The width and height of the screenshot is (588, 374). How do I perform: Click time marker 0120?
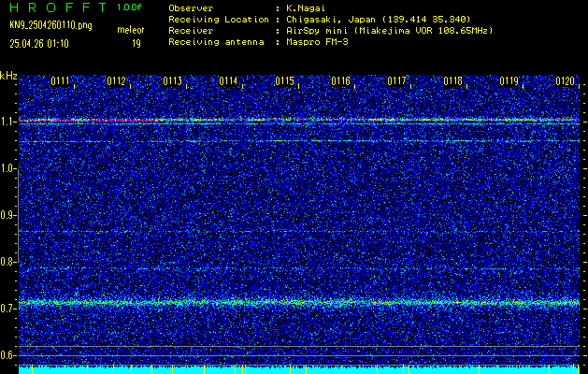tap(566, 80)
